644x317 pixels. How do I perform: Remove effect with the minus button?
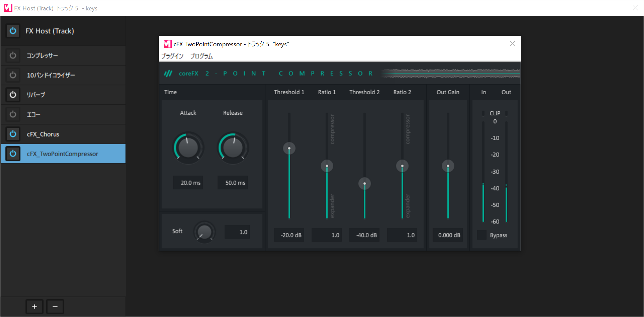[55, 307]
